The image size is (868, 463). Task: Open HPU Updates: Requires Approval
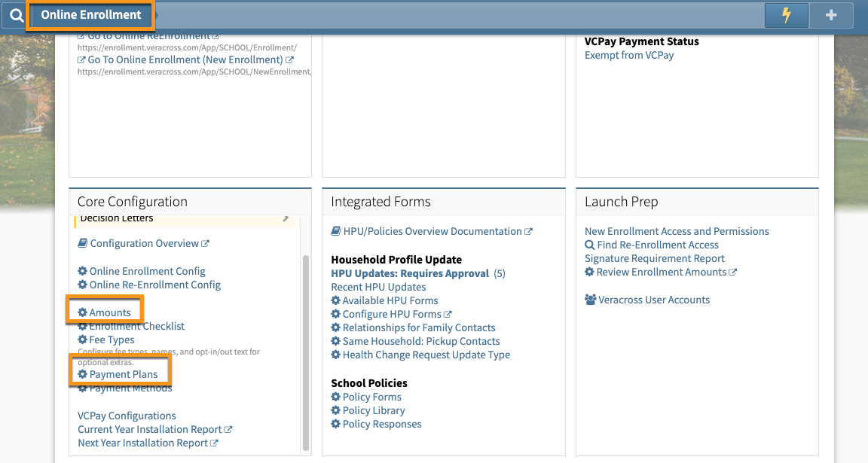[x=410, y=273]
